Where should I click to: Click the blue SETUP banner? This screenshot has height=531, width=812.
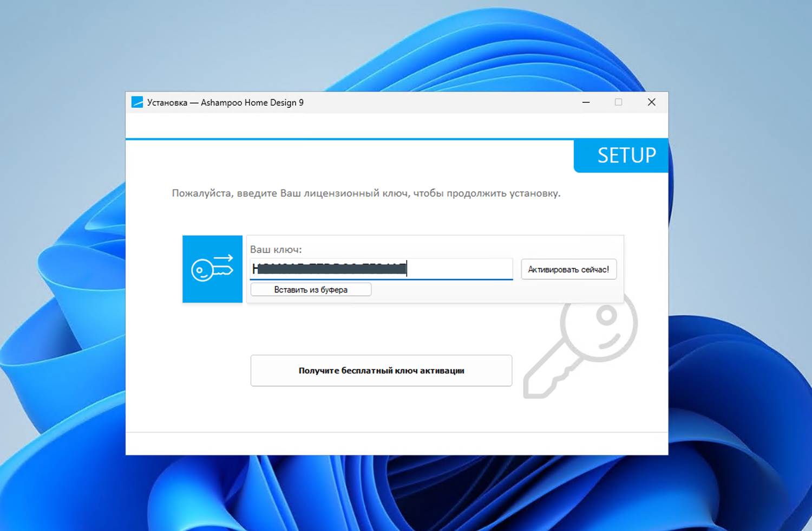click(621, 156)
